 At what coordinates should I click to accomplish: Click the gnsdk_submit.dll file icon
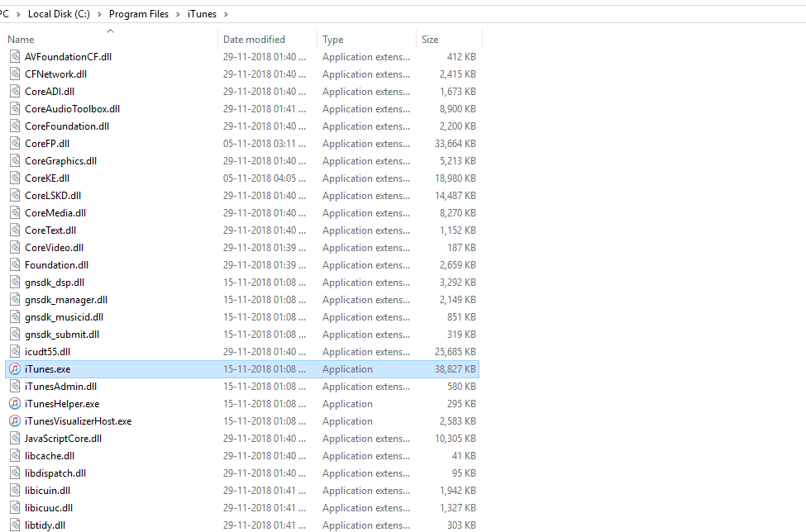pyautogui.click(x=15, y=335)
